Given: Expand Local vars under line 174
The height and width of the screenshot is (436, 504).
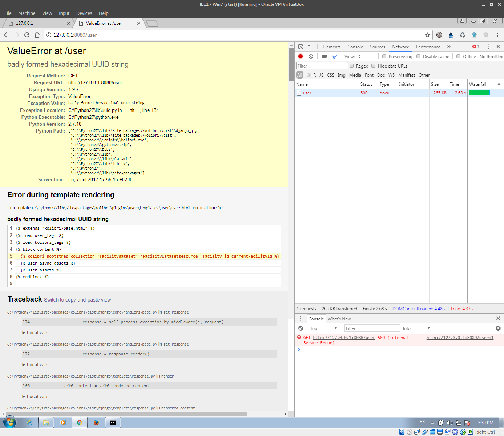Looking at the screenshot, I should (35, 333).
